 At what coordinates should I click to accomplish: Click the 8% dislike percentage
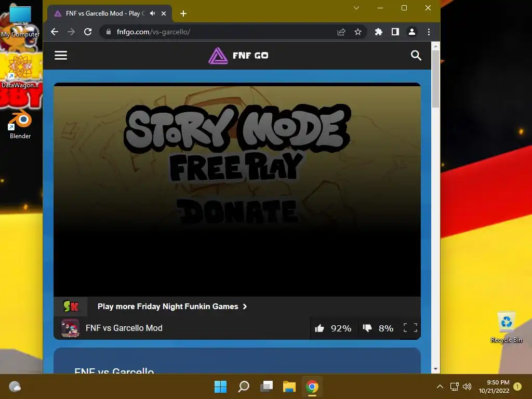pos(386,328)
